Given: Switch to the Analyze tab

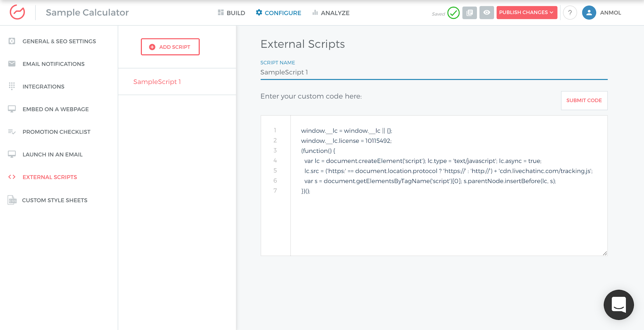Looking at the screenshot, I should coord(331,13).
